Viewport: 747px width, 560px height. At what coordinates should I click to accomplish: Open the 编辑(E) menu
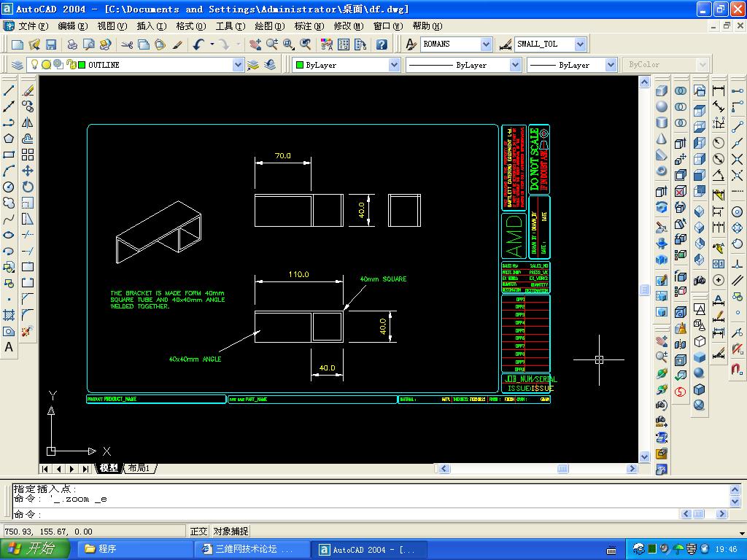[x=73, y=26]
